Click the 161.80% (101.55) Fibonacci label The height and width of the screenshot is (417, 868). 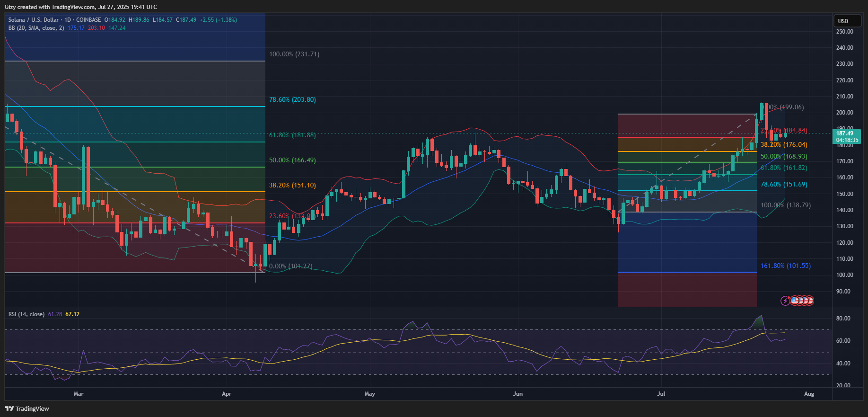pos(785,266)
